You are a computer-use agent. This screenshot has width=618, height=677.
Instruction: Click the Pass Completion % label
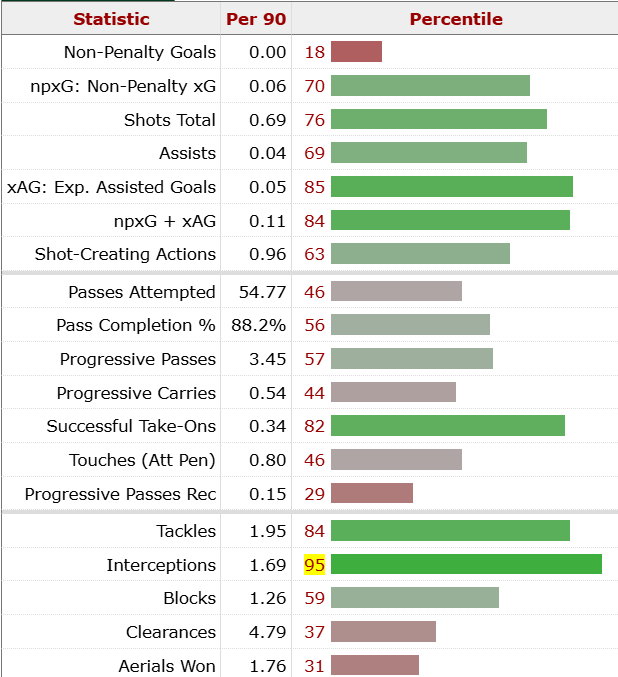point(136,325)
